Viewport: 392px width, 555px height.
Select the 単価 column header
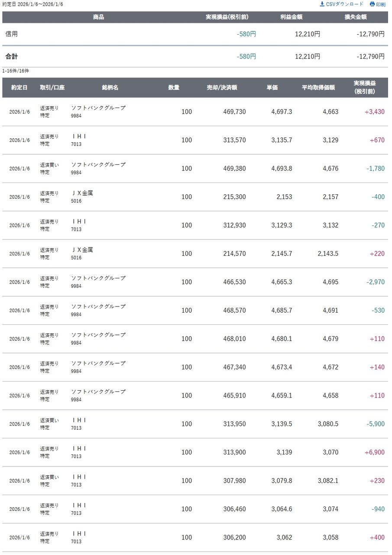click(x=272, y=88)
